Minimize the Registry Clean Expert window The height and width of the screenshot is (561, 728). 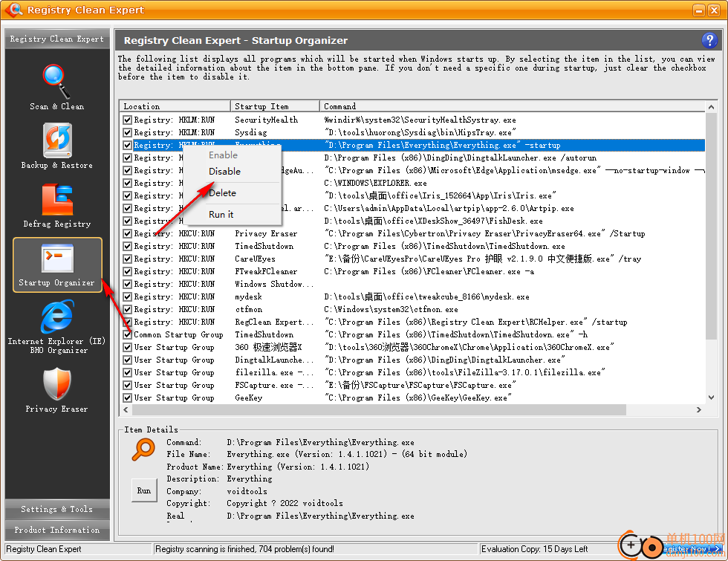pyautogui.click(x=699, y=10)
